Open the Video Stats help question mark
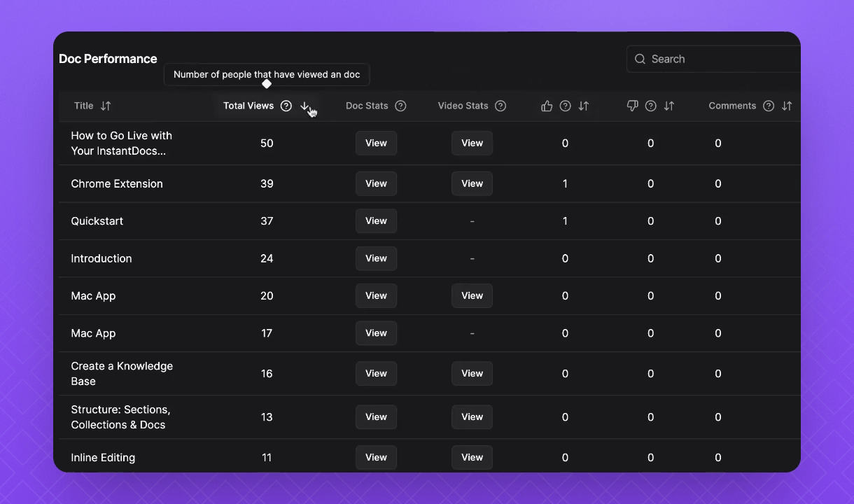The height and width of the screenshot is (504, 854). (x=500, y=106)
